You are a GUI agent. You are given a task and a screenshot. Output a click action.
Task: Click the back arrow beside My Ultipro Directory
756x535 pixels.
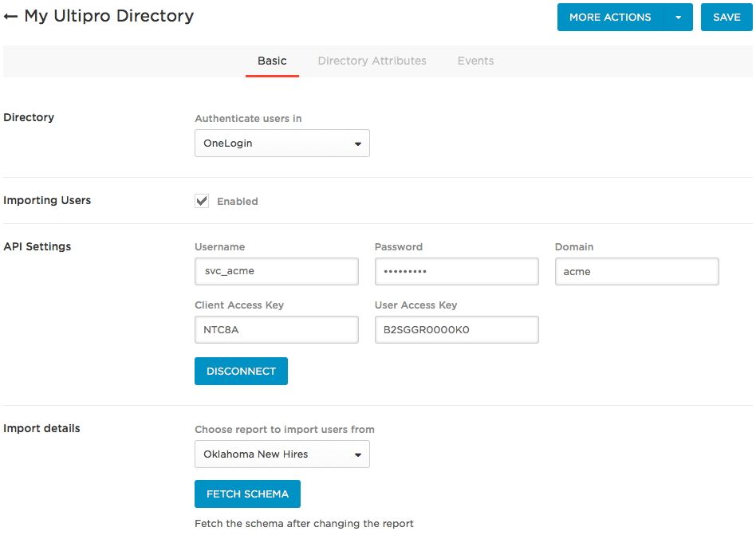click(x=10, y=17)
